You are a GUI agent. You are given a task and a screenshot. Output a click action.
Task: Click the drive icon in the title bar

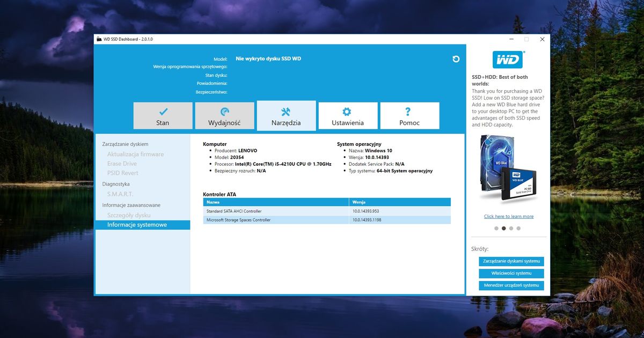pyautogui.click(x=98, y=39)
